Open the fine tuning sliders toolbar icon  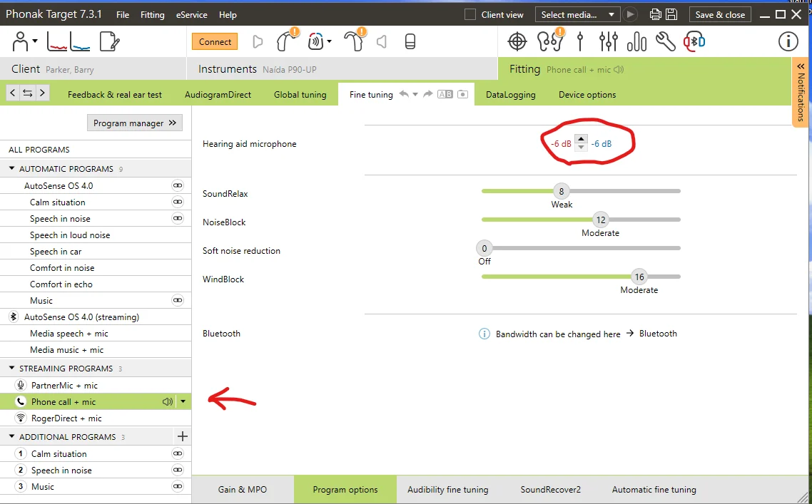pyautogui.click(x=609, y=41)
